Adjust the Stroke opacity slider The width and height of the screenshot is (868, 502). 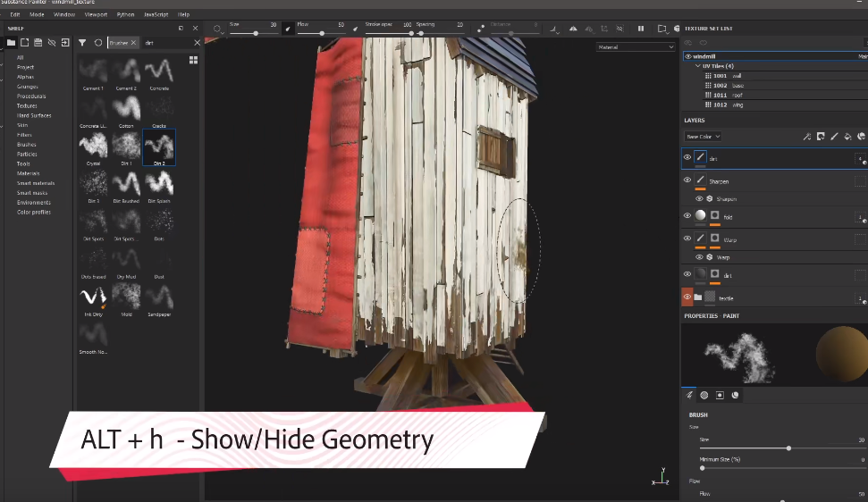387,33
